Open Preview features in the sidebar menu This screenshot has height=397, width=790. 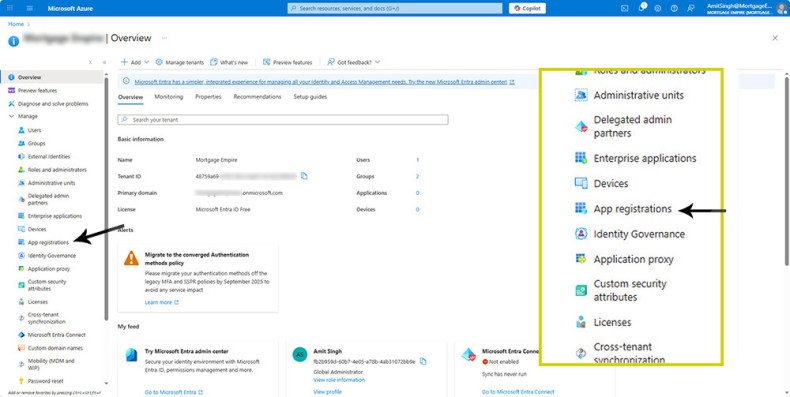[x=37, y=91]
